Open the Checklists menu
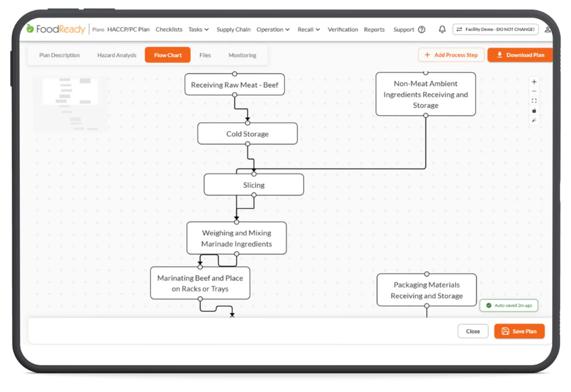The height and width of the screenshot is (392, 571). (x=169, y=30)
